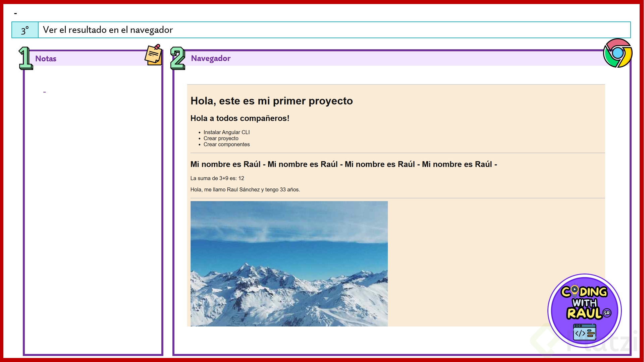This screenshot has height=362, width=644.
Task: Select the Notas panel header
Action: pyautogui.click(x=46, y=59)
